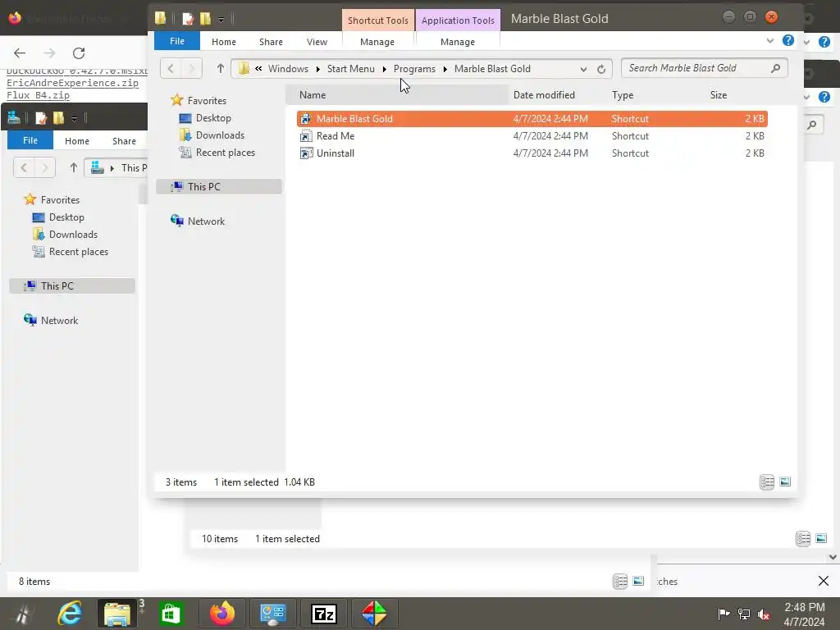This screenshot has width=840, height=630.
Task: Select the Read Me shortcut
Action: click(x=532, y=136)
